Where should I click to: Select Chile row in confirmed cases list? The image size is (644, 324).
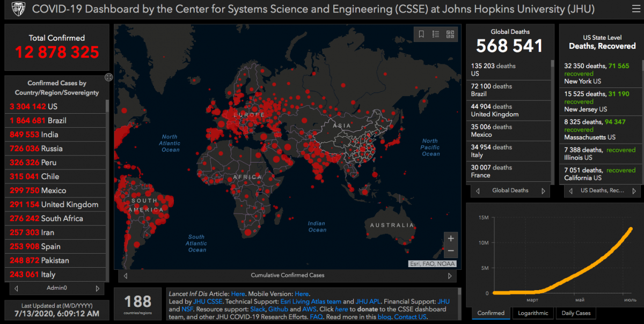coord(56,176)
